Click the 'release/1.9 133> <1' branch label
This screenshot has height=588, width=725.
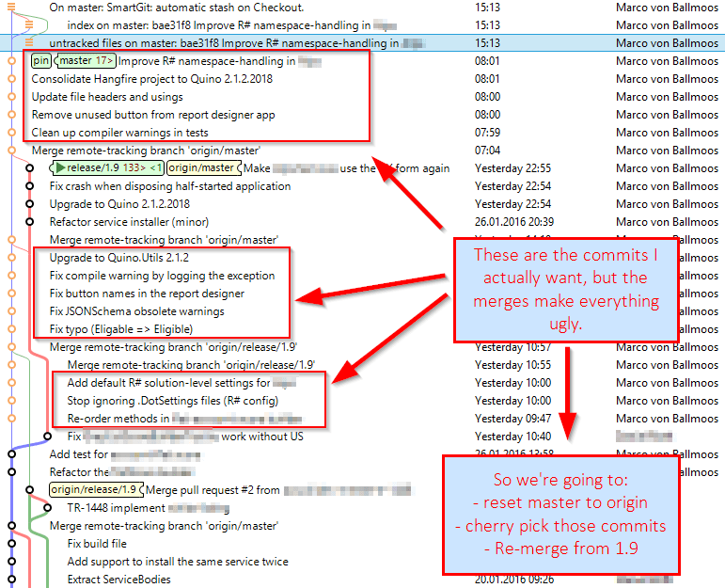(x=107, y=167)
